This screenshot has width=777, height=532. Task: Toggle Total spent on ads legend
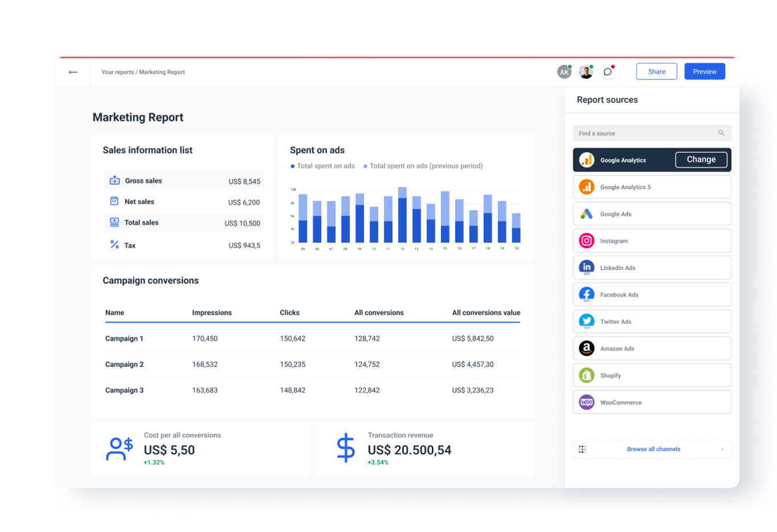tap(323, 166)
